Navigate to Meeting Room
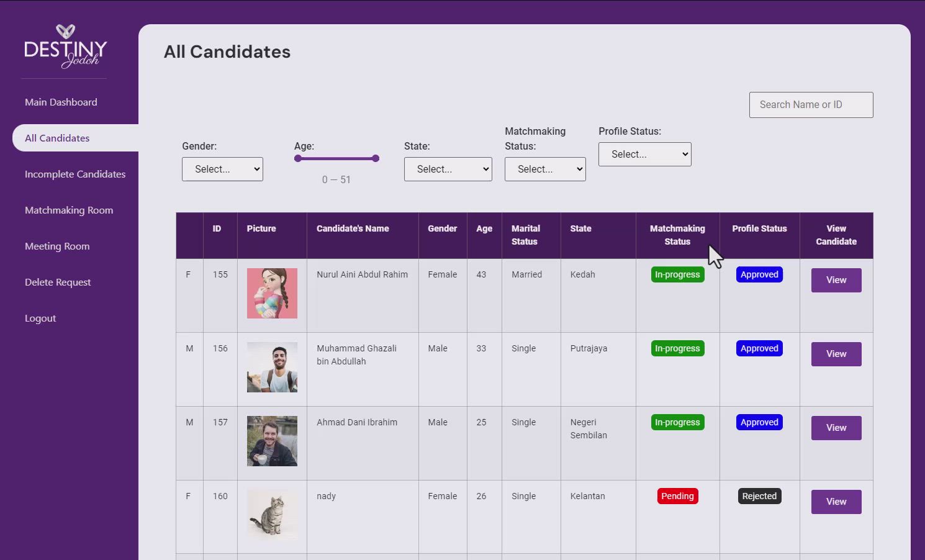Image resolution: width=925 pixels, height=560 pixels. coord(57,246)
